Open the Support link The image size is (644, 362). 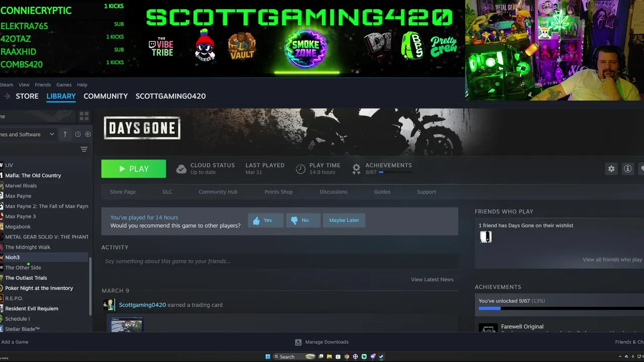coord(426,192)
